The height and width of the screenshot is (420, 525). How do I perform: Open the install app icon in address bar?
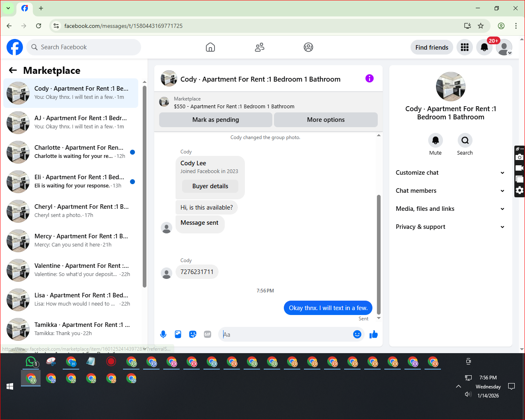pyautogui.click(x=468, y=26)
